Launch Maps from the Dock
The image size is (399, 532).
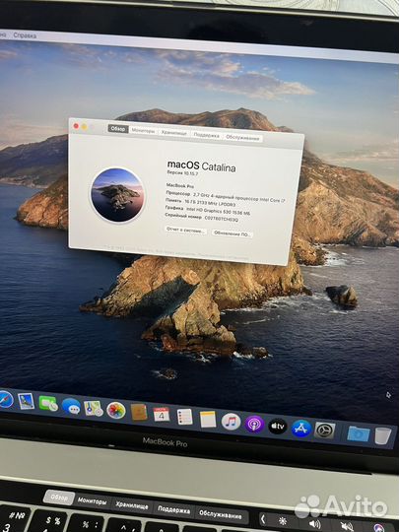point(94,409)
